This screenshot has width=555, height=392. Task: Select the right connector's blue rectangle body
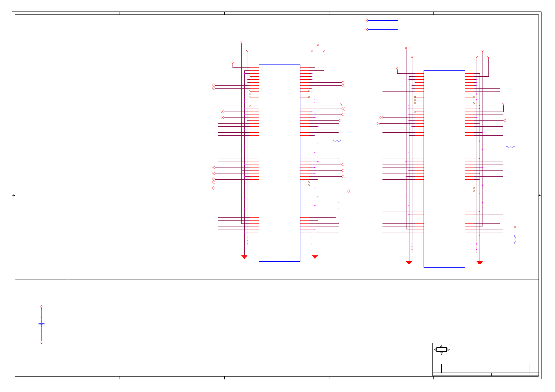click(444, 169)
